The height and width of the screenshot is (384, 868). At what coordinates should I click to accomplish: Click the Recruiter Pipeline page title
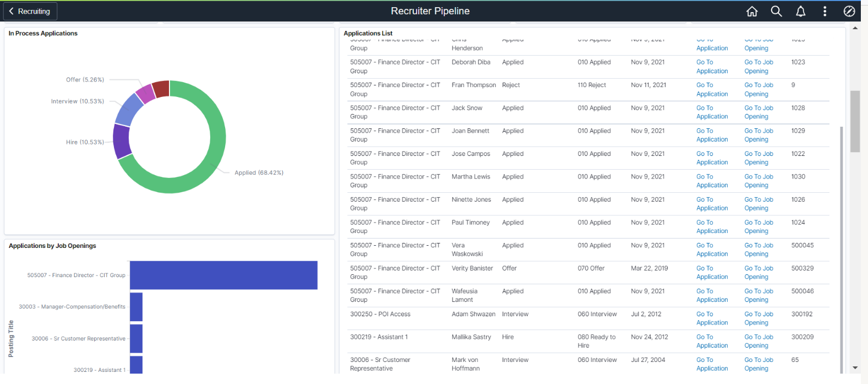pos(430,11)
